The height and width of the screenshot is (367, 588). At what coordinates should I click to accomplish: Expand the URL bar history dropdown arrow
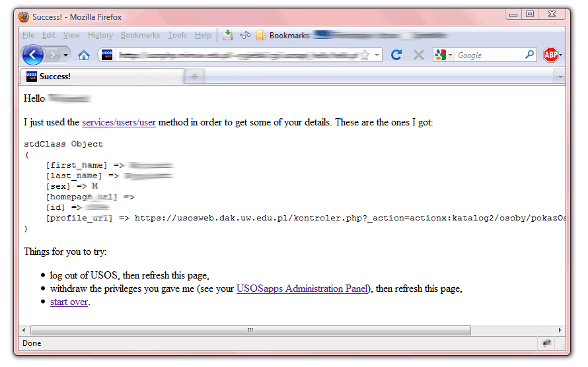pyautogui.click(x=377, y=55)
